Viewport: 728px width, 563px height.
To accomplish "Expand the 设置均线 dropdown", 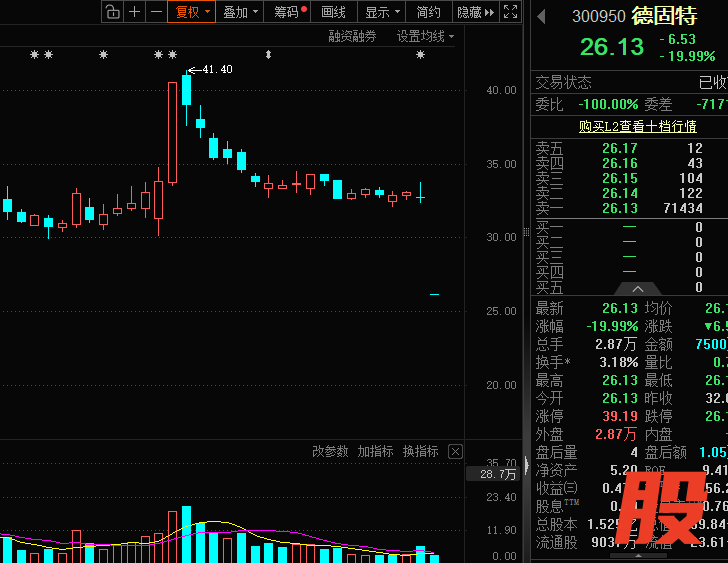I will pyautogui.click(x=425, y=36).
